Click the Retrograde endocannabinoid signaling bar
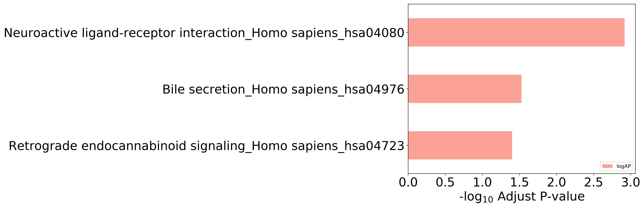The width and height of the screenshot is (644, 207). [x=460, y=145]
